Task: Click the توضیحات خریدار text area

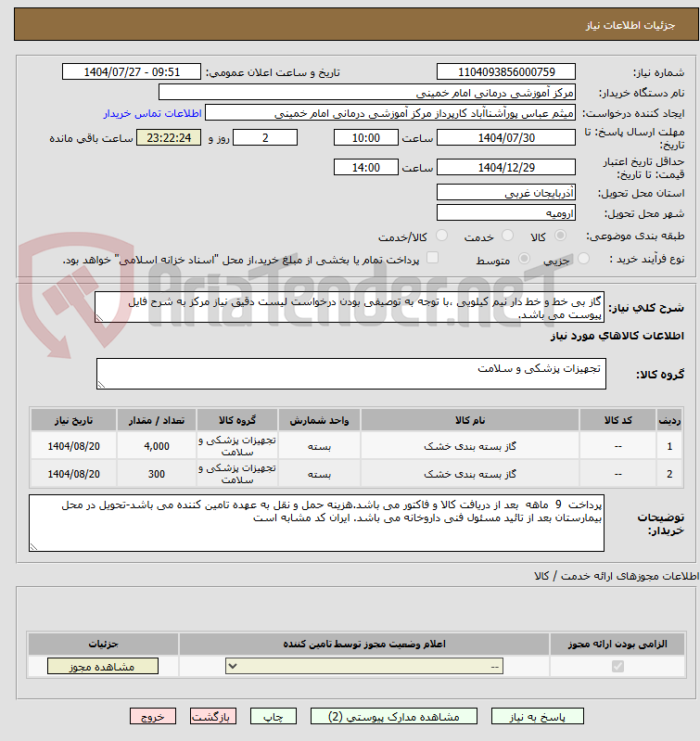Action: tap(316, 523)
